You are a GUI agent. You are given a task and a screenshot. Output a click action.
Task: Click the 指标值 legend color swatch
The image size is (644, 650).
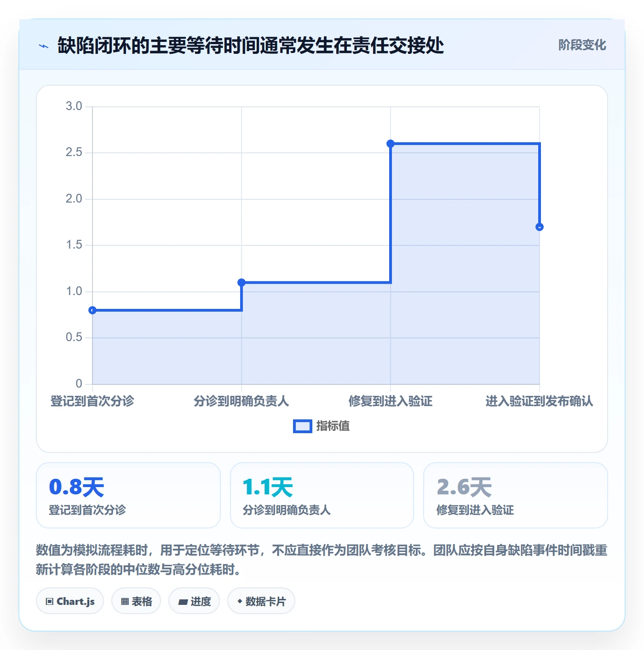point(303,426)
